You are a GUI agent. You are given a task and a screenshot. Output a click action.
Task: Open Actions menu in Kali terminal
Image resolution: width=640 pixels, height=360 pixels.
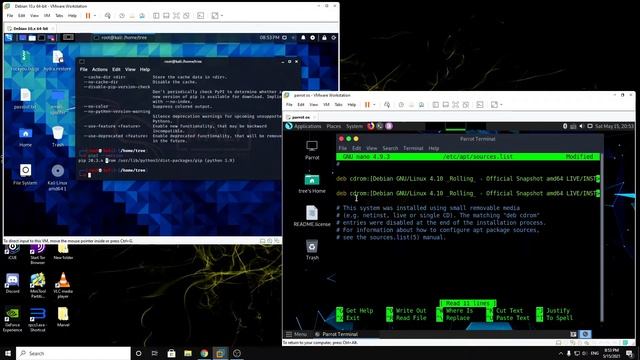[100, 69]
